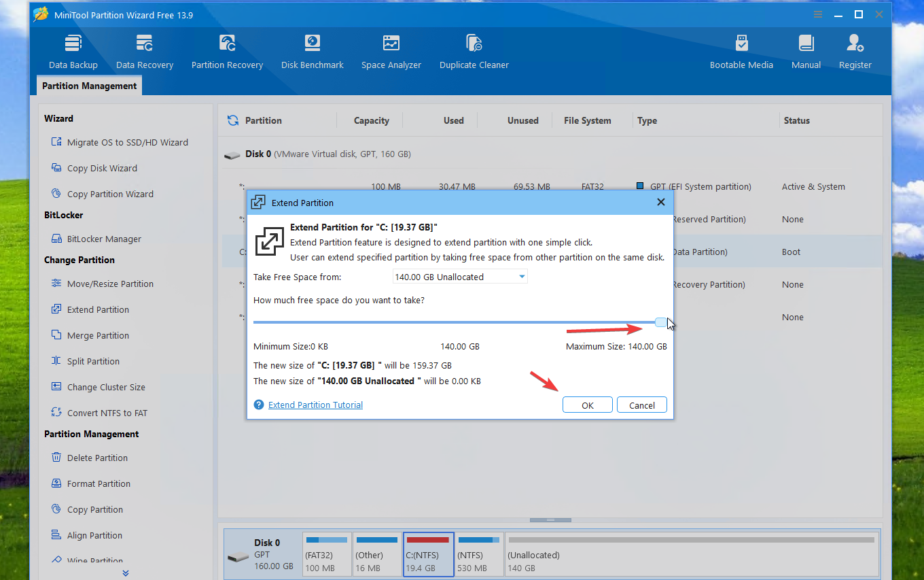Choose Move/Resize Partition in sidebar
Viewport: 924px width, 580px height.
click(102, 284)
